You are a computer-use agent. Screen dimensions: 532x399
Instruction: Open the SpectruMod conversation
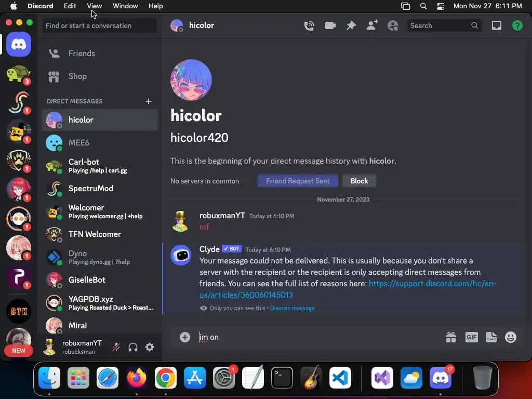pos(100,189)
